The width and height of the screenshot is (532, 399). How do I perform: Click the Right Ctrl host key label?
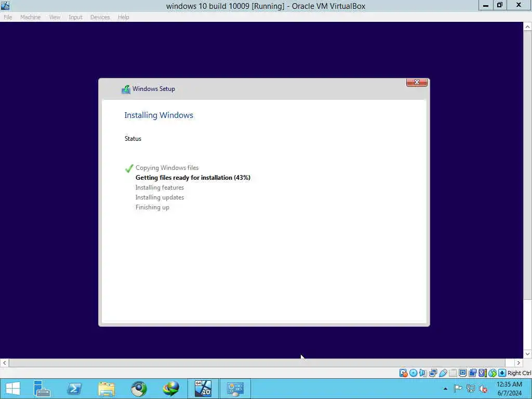point(519,373)
